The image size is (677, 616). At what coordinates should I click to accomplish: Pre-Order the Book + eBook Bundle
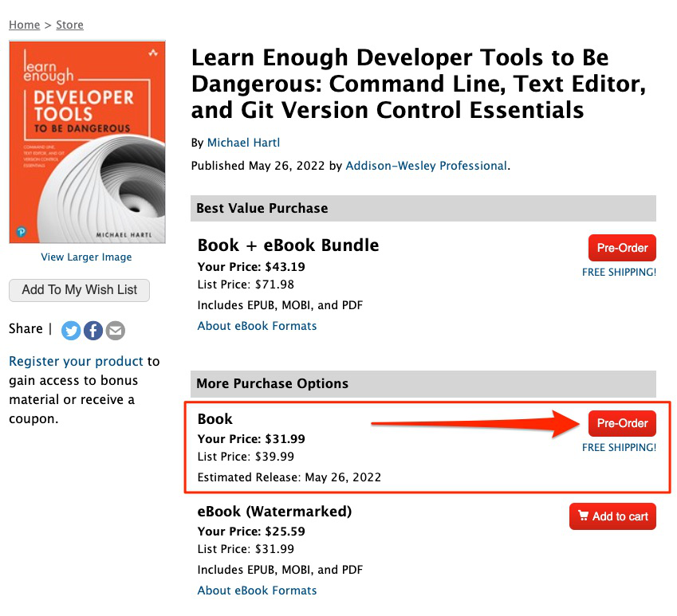click(x=622, y=248)
